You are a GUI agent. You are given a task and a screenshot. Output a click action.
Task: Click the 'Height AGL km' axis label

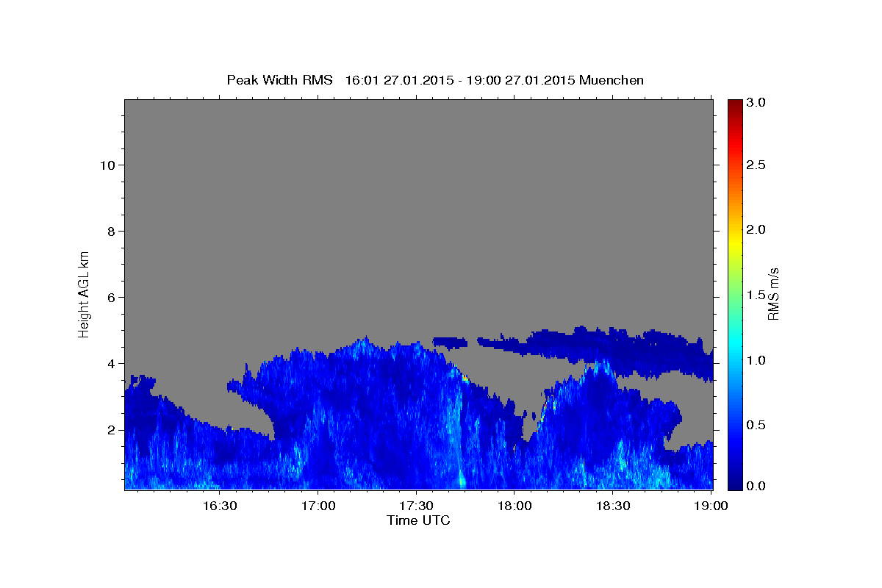tap(84, 293)
